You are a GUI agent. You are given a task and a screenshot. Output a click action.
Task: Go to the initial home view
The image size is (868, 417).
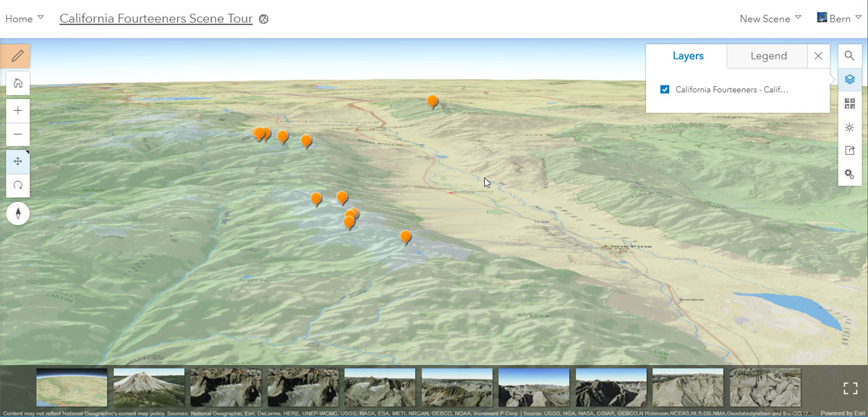[x=17, y=83]
